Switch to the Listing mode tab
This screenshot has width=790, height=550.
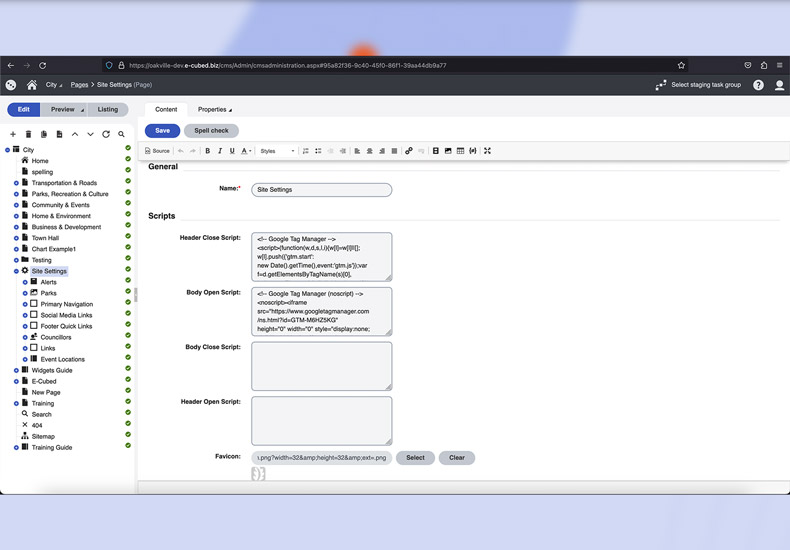pyautogui.click(x=107, y=109)
